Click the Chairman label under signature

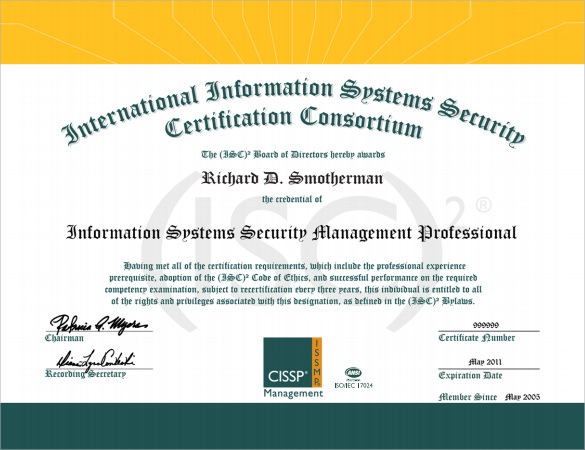coord(64,338)
